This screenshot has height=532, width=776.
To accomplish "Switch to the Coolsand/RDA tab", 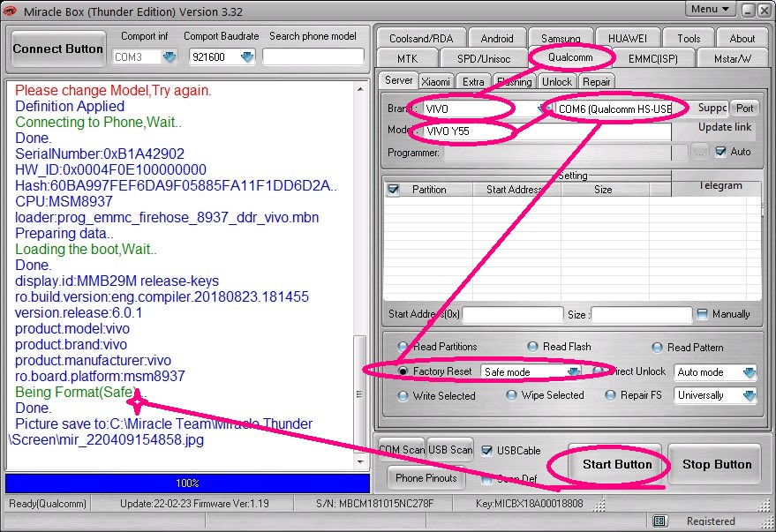I will 420,38.
